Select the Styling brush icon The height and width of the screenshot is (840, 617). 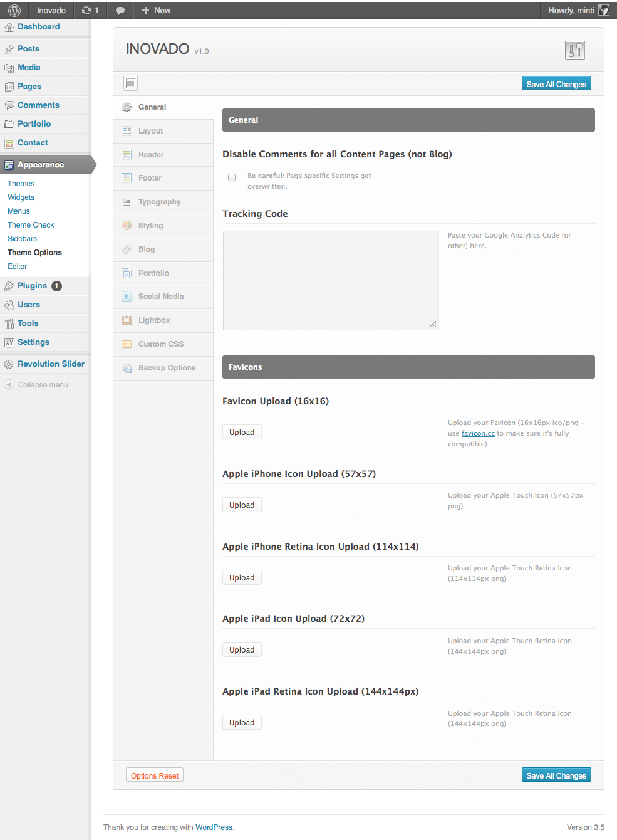point(127,226)
